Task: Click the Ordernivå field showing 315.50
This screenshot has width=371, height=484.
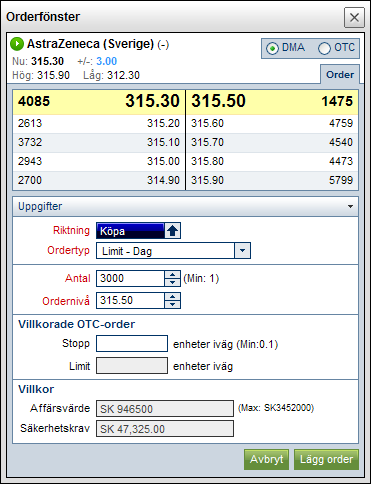Action: tap(130, 300)
